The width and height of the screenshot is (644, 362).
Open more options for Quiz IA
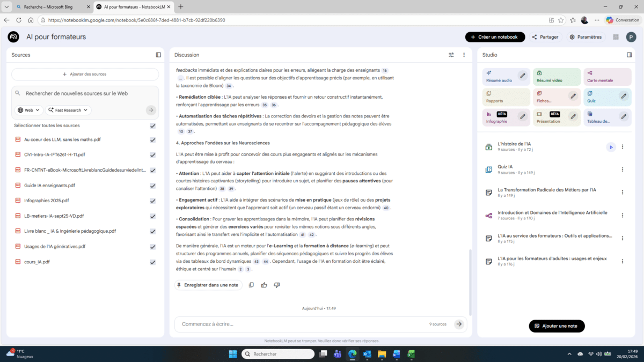pos(623,169)
